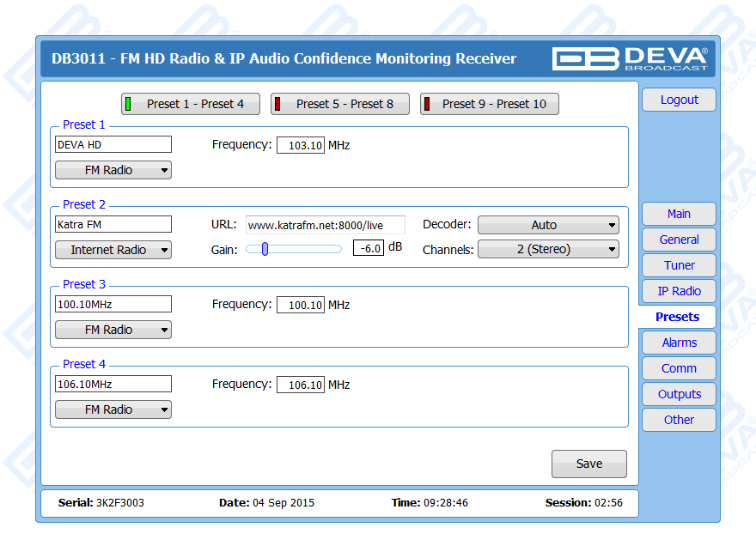Open the Outputs tab

679,394
